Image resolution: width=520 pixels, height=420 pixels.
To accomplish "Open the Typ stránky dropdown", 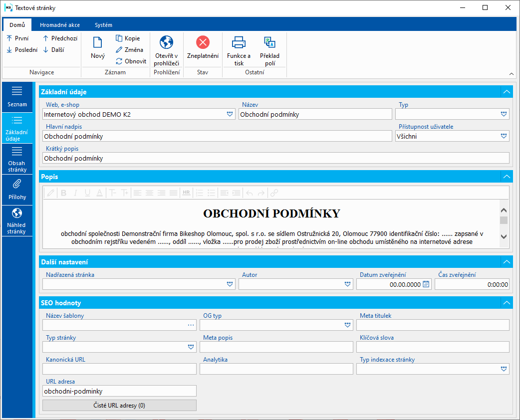I will [191, 347].
